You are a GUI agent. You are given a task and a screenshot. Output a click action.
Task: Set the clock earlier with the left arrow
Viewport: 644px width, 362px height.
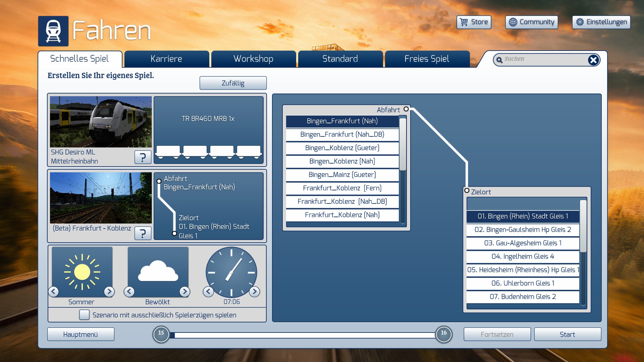point(208,292)
